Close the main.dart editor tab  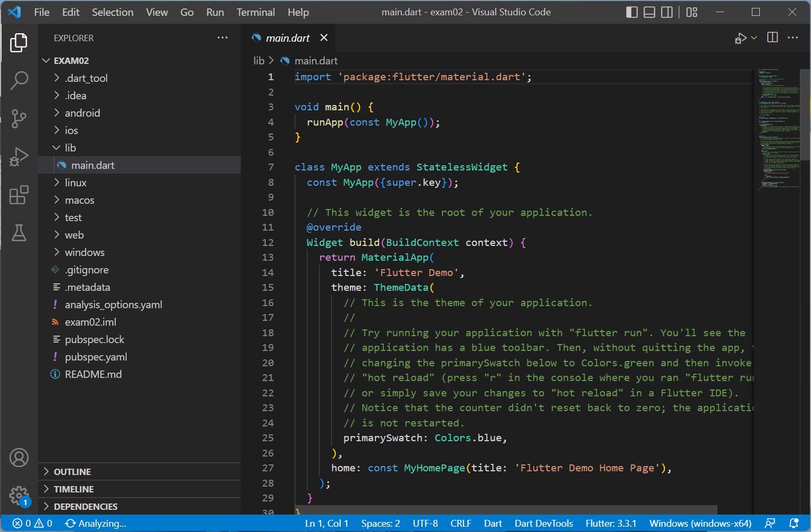pos(324,37)
